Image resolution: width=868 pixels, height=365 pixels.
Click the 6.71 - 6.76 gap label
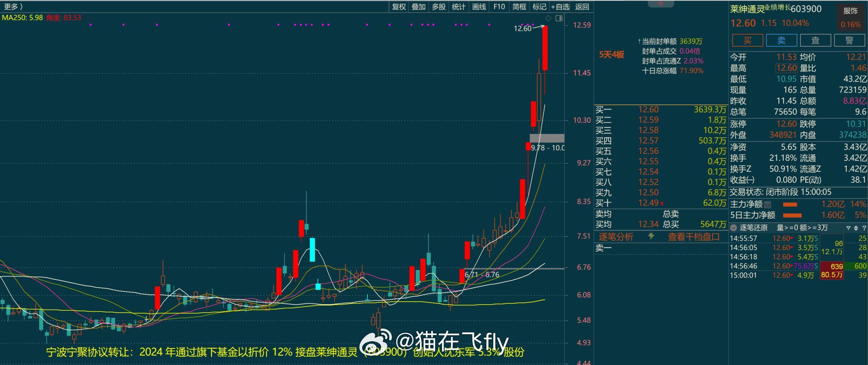482,275
